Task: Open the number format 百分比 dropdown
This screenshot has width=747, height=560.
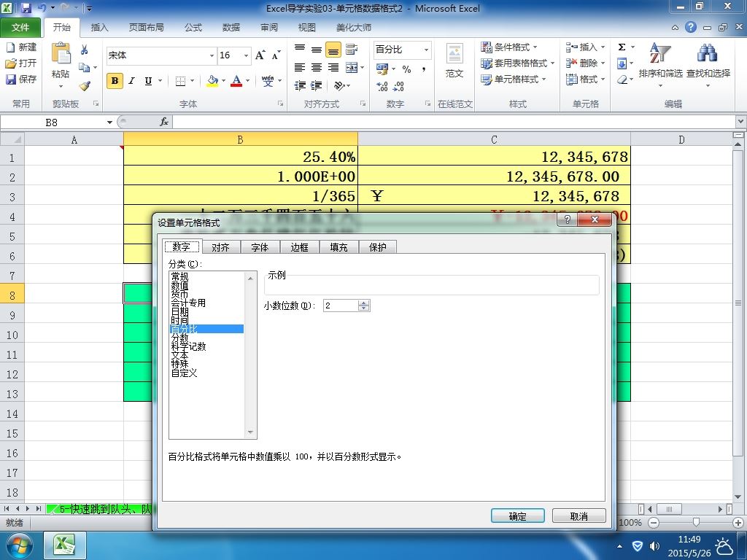Action: (426, 50)
